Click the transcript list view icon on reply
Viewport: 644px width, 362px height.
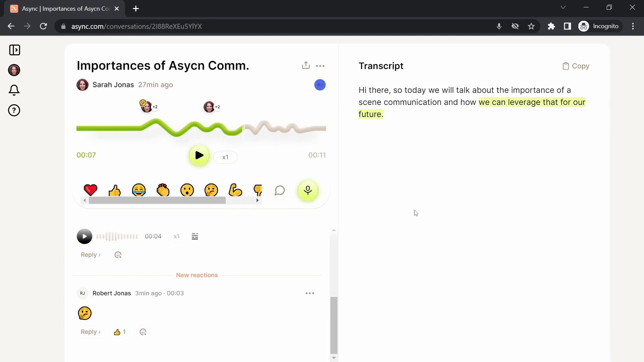pos(195,236)
